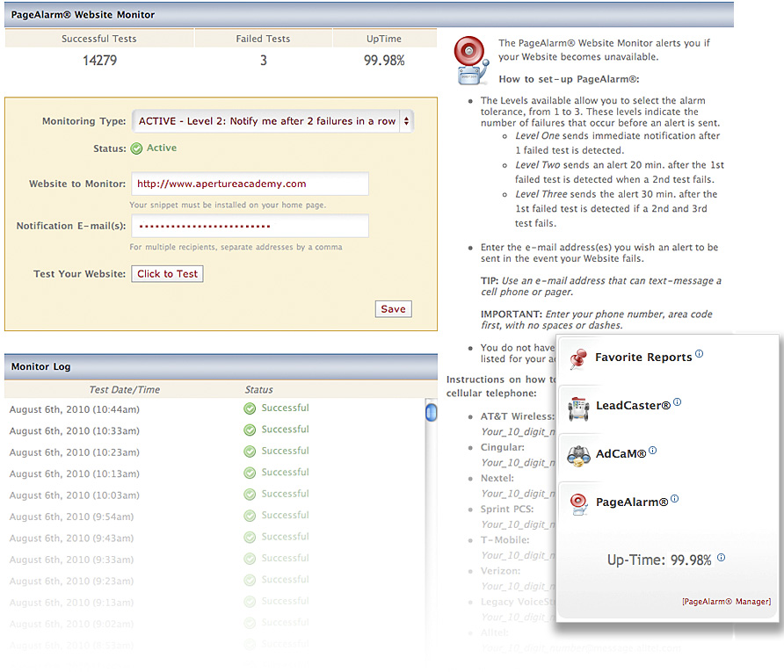Select log row August 6th, 2010 (10:23am)
Viewport: 784px width, 672px height.
(x=214, y=452)
